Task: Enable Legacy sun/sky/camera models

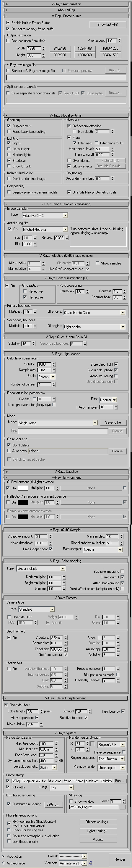Action: pos(9,192)
